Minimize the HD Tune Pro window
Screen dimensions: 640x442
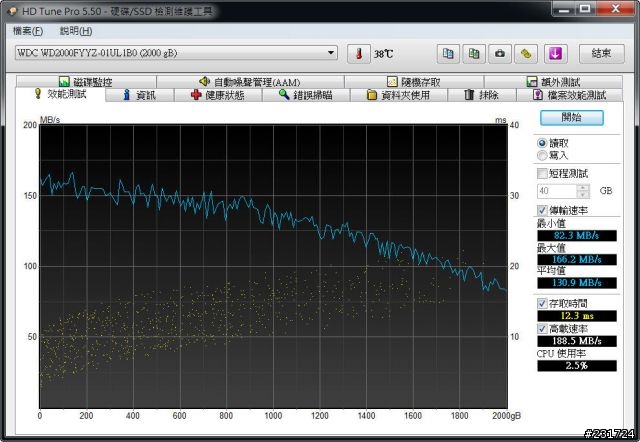pos(564,9)
